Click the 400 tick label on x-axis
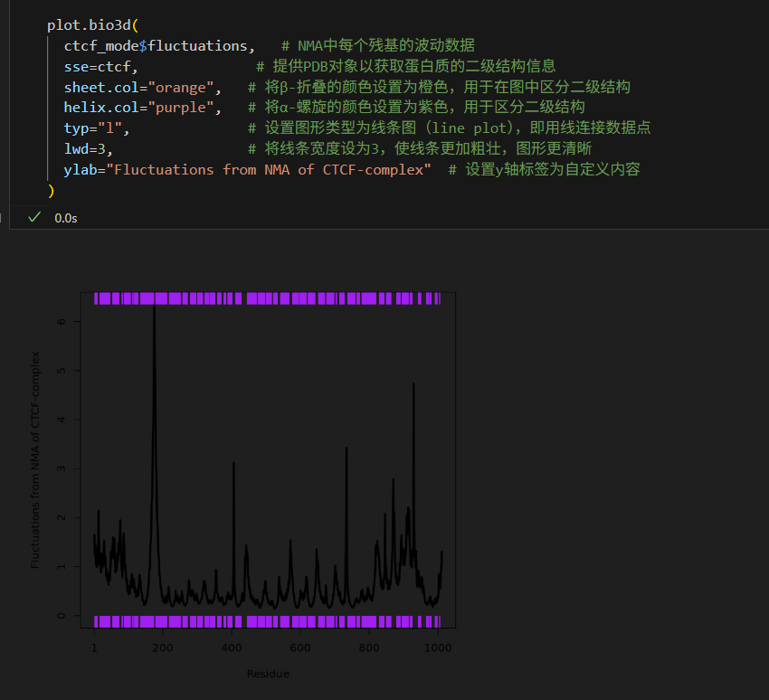Screen dimensions: 769x700 click(x=232, y=648)
